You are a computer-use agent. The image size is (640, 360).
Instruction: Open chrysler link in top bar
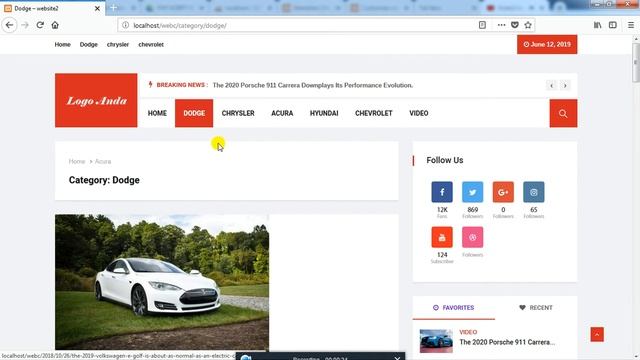[118, 44]
